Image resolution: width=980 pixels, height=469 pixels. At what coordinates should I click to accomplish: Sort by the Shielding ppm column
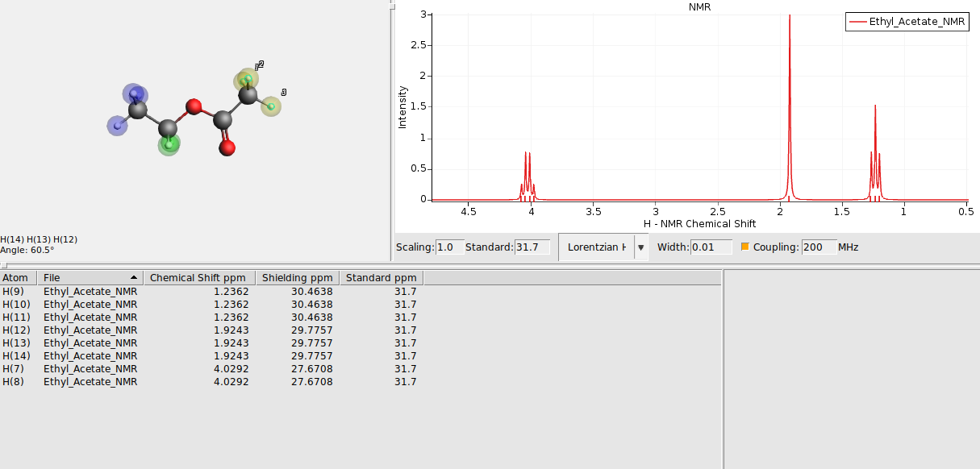coord(298,277)
